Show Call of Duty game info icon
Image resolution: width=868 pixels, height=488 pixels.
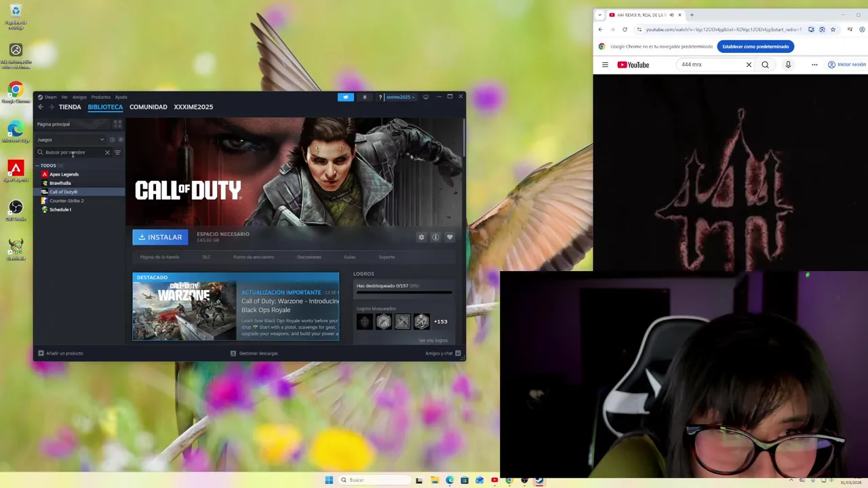pyautogui.click(x=435, y=237)
